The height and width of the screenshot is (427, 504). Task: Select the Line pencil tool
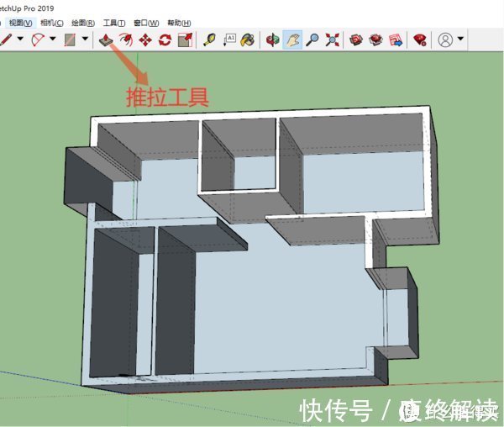[6, 40]
